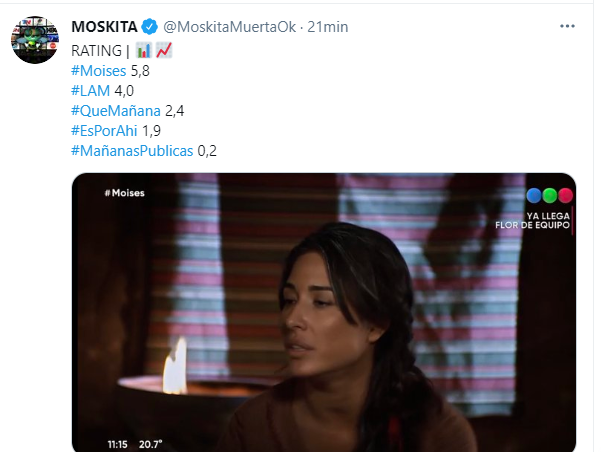
Task: Click the bar chart emoji icon
Action: (x=144, y=51)
